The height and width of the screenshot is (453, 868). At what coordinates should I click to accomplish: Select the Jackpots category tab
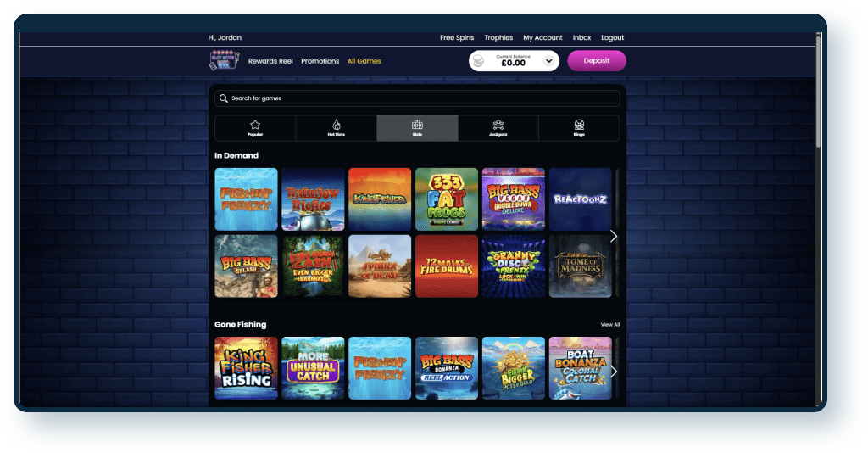click(x=498, y=128)
